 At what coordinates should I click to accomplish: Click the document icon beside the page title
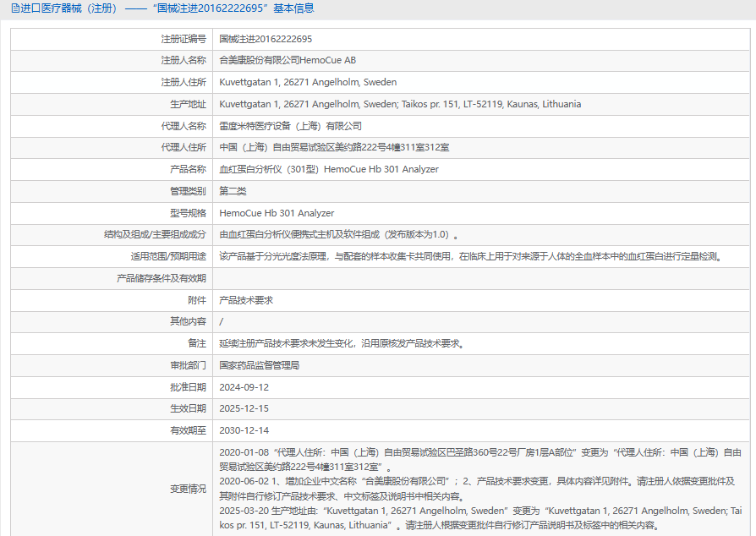point(15,8)
